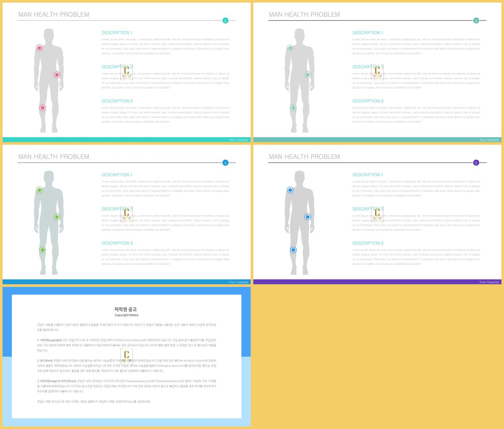Viewport: 504px width, 429px height.
Task: Click the green knee marker on slide 4
Action: [43, 250]
